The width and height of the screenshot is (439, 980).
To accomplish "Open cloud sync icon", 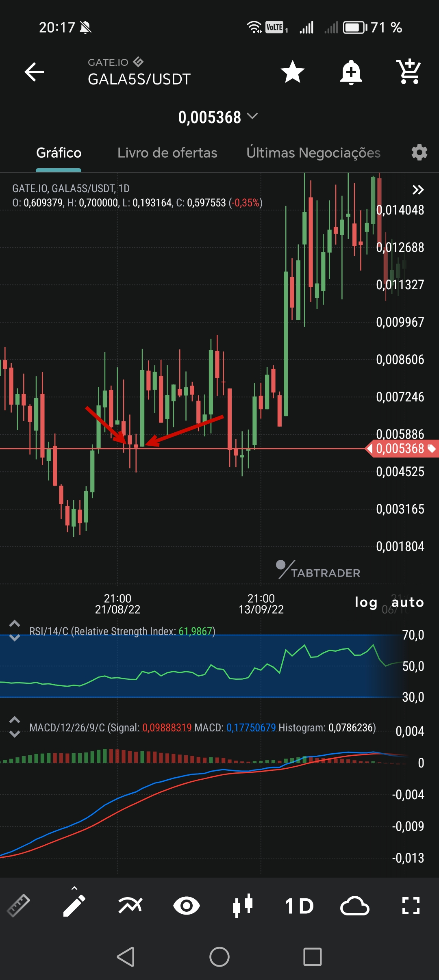I will point(355,906).
